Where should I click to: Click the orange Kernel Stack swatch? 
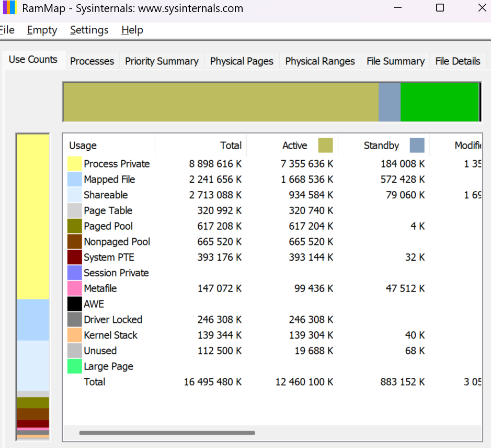75,335
